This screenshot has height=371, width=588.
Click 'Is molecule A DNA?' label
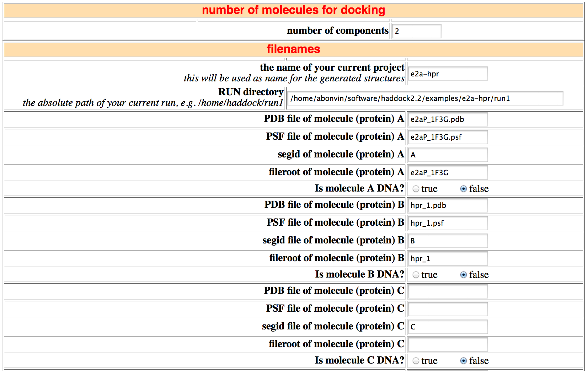coord(359,188)
